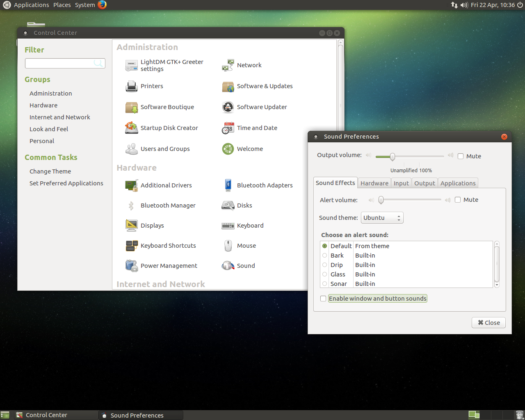Open the Applications menu in the top panel
This screenshot has width=525, height=420.
pos(31,5)
